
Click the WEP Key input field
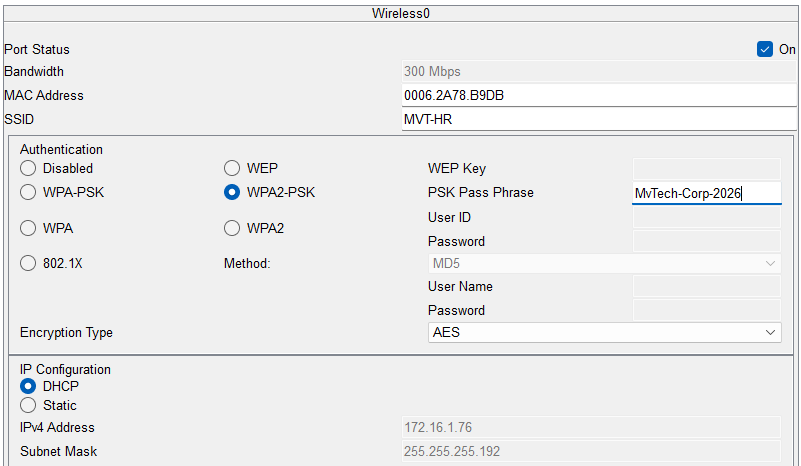707,169
